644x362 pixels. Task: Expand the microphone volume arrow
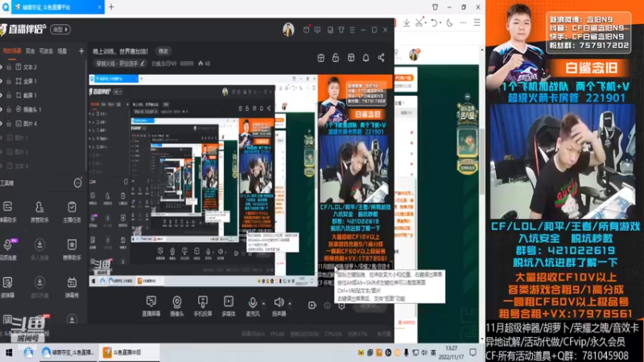[264, 304]
